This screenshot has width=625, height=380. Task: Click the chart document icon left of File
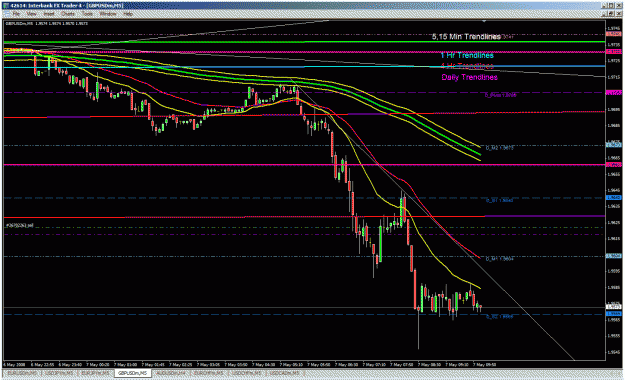[7, 14]
